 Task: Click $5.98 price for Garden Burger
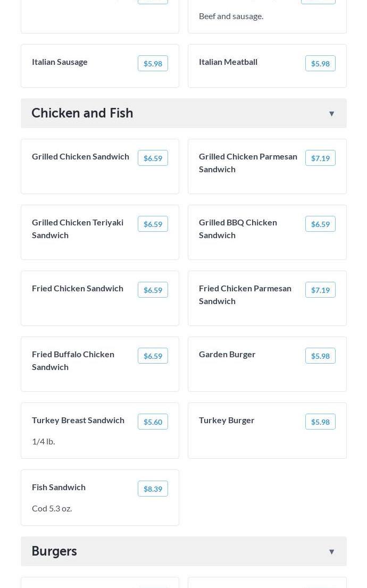tap(320, 356)
